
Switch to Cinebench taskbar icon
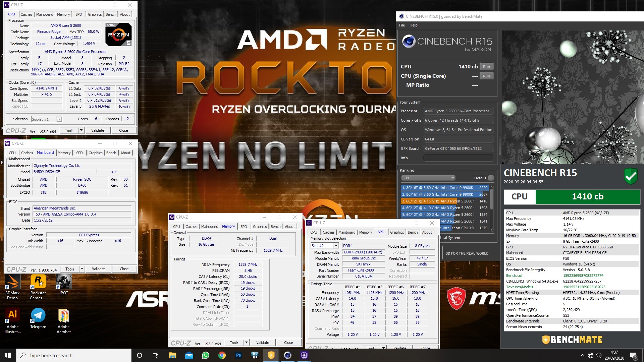(x=287, y=355)
